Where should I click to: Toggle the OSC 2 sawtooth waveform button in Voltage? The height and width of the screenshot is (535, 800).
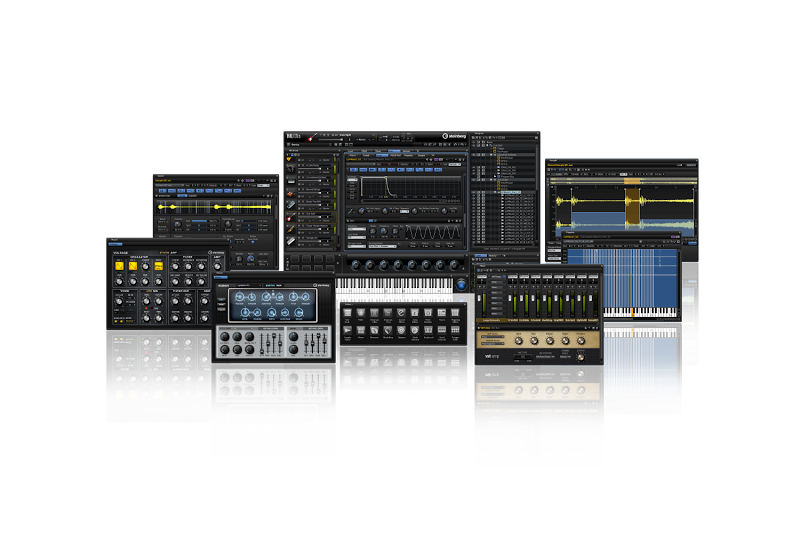pos(133,266)
